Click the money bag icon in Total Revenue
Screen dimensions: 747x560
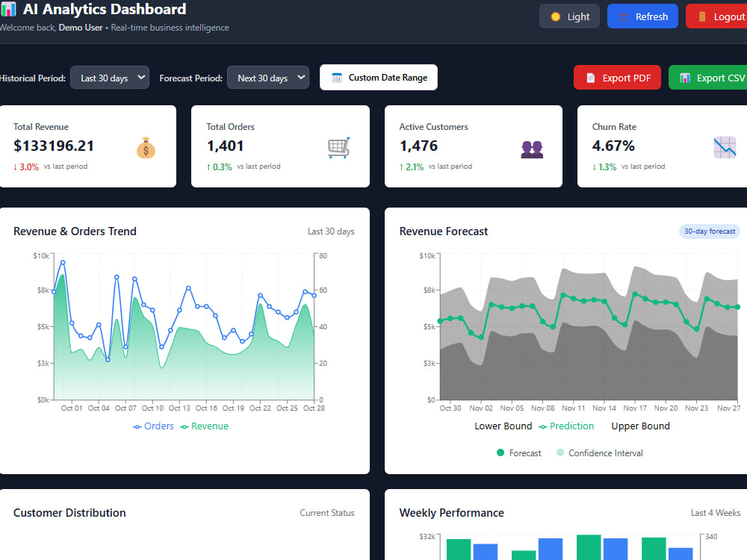coord(146,148)
